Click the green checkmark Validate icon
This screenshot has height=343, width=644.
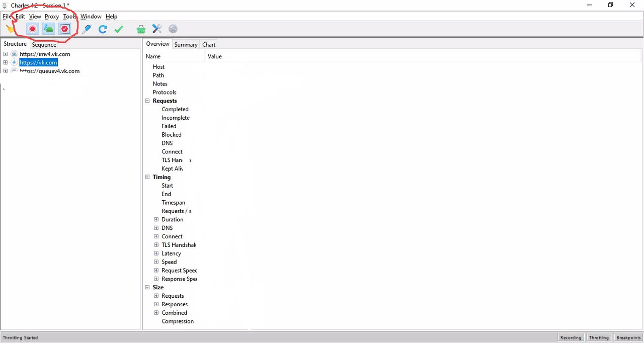click(x=119, y=29)
